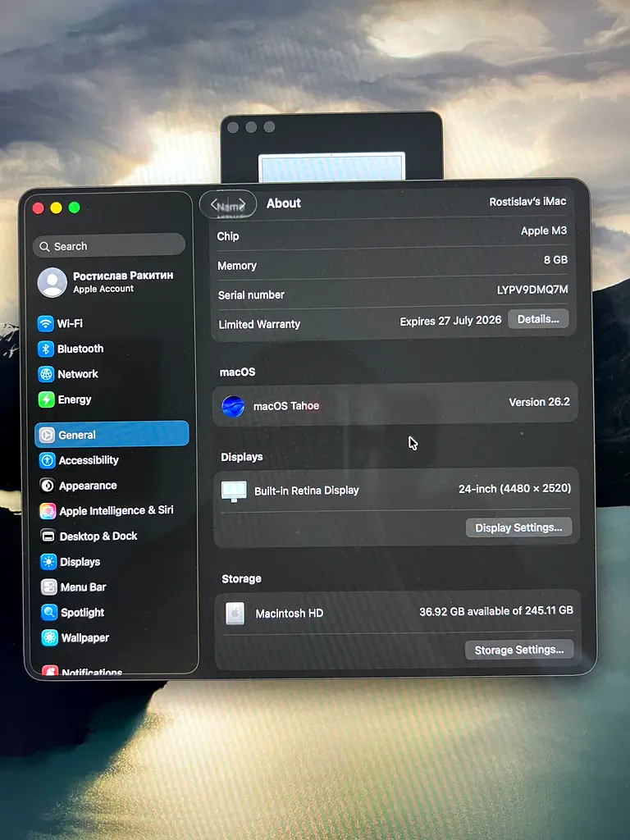
Task: Open Apple Intelligence & Siri icon
Action: (x=48, y=511)
